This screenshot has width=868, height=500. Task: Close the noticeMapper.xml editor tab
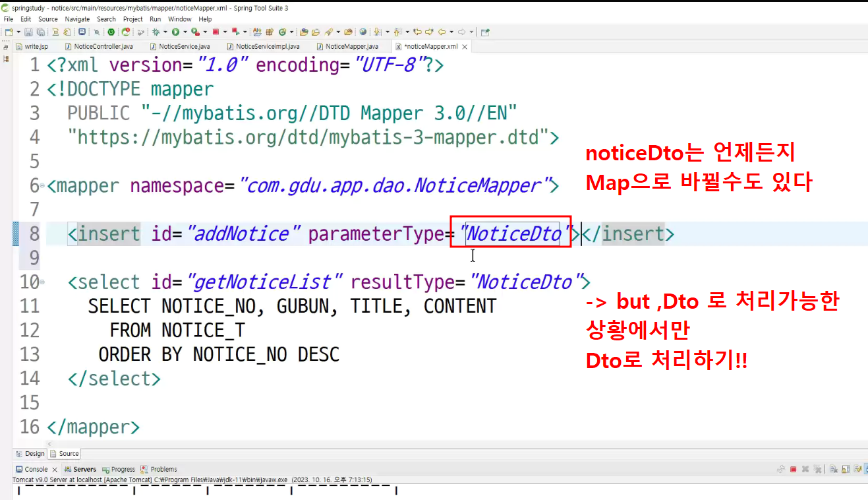coord(465,47)
